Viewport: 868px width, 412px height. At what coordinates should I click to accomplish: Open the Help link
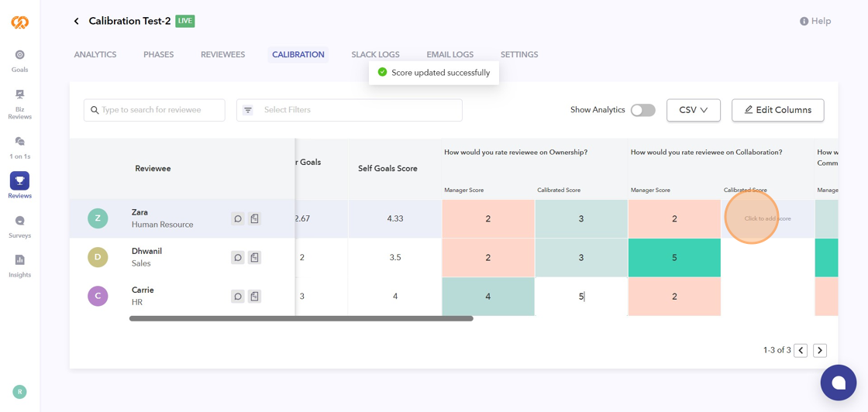click(x=815, y=21)
